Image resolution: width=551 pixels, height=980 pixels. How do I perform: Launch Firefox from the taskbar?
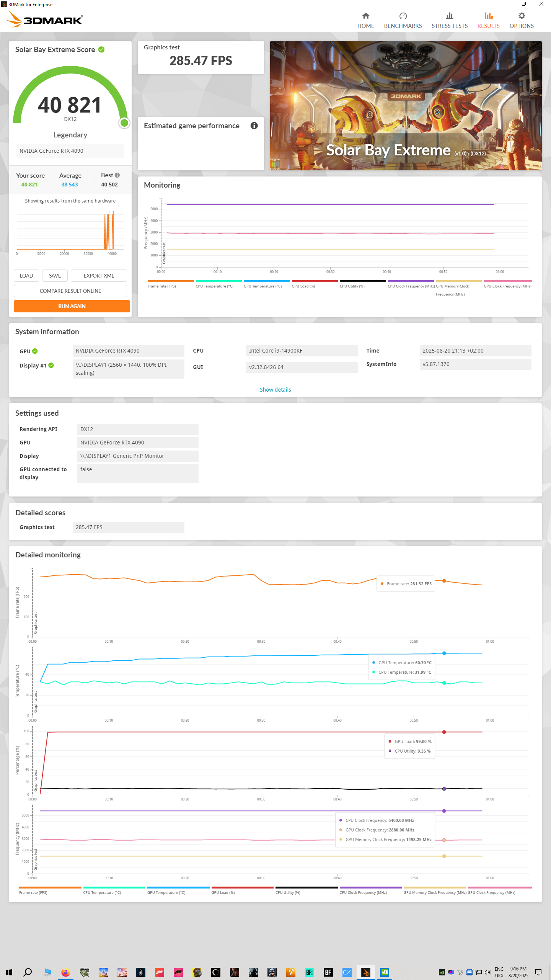(x=65, y=972)
